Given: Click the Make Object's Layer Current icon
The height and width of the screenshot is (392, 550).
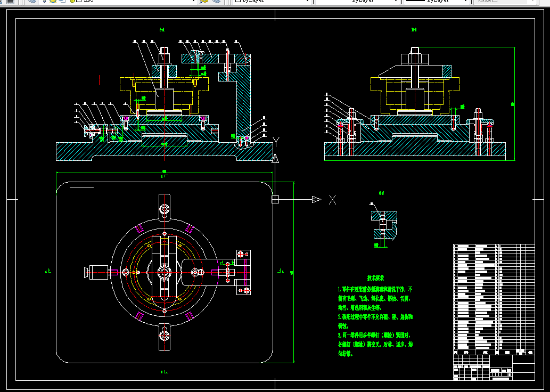Looking at the screenshot, I should click(204, 1).
